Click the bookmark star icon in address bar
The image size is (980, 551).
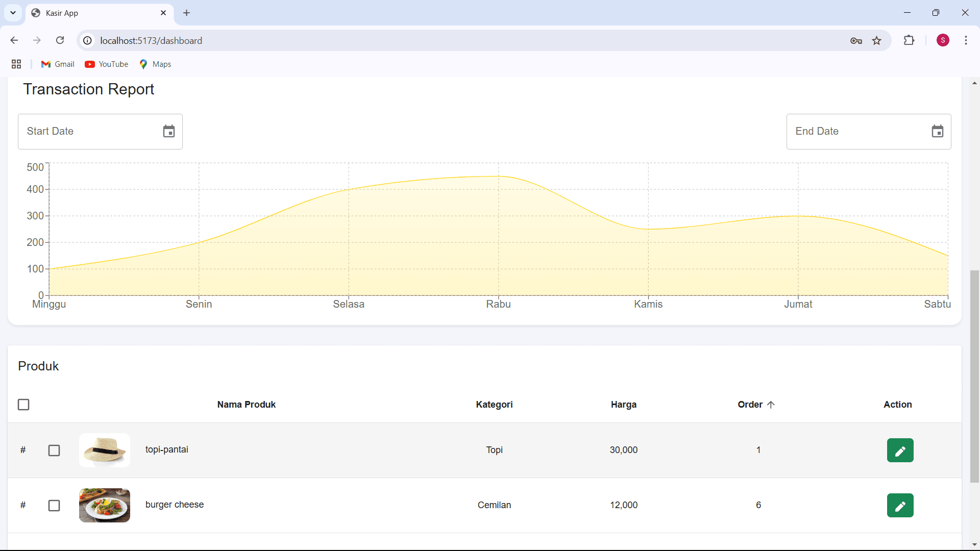click(877, 40)
